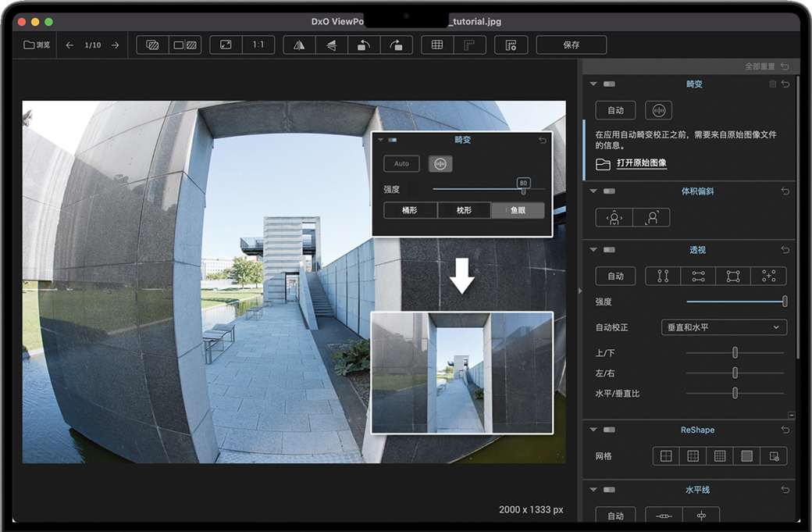
Task: Show grid overlay from top toolbar
Action: [x=437, y=45]
